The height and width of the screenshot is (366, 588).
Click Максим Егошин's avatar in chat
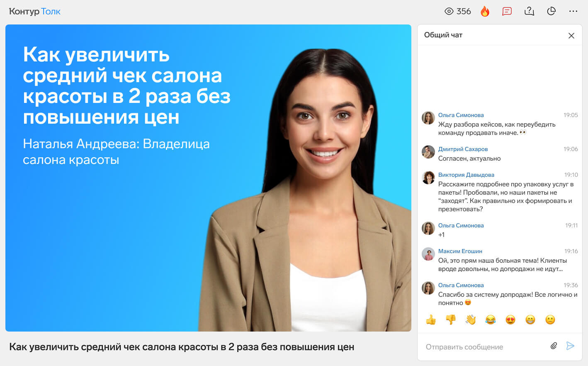coord(428,254)
